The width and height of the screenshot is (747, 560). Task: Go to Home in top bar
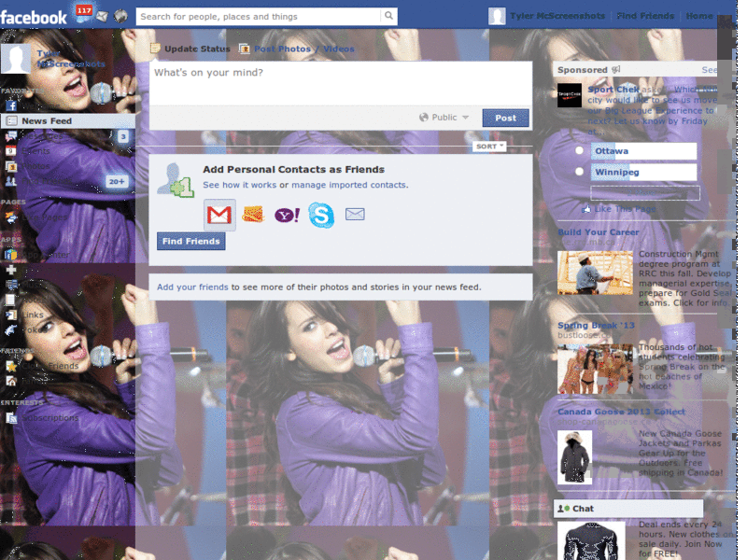pyautogui.click(x=699, y=16)
